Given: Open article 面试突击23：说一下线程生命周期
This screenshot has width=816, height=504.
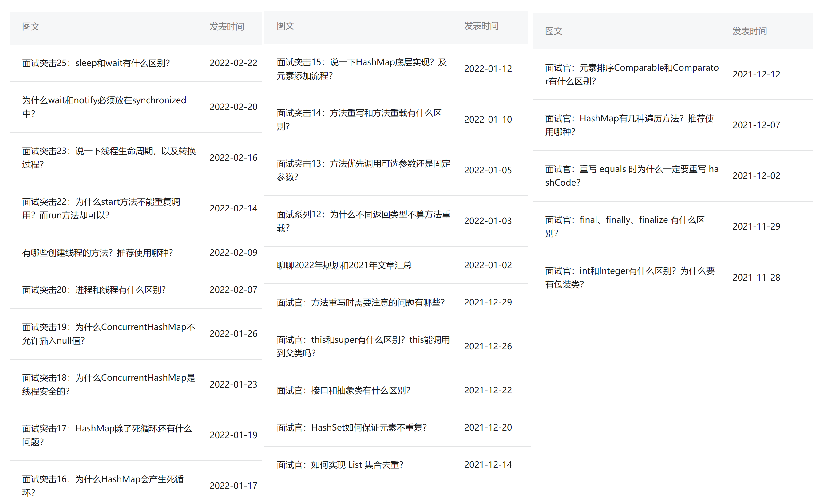Looking at the screenshot, I should 109,158.
